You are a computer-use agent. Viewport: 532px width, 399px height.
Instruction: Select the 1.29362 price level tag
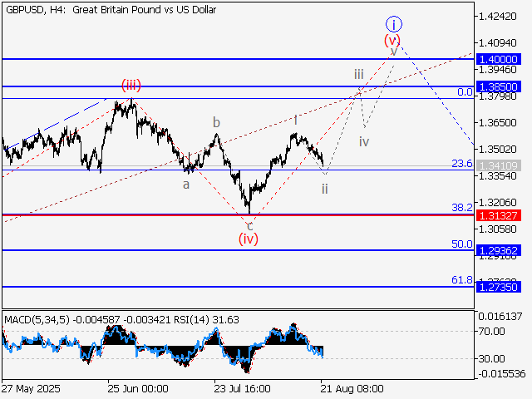click(x=499, y=250)
